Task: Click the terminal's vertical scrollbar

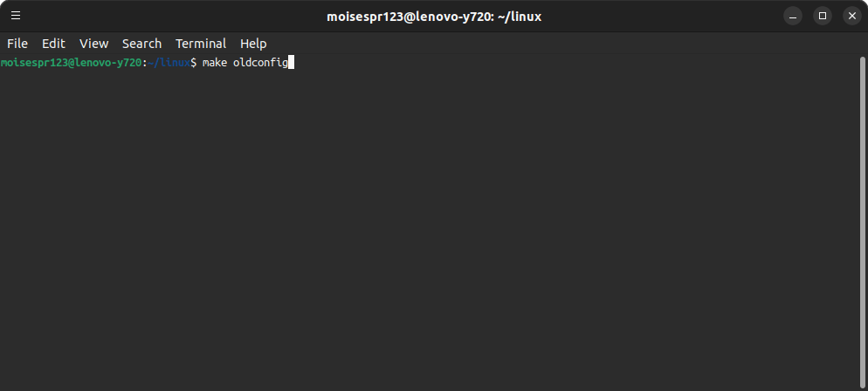Action: point(862,223)
